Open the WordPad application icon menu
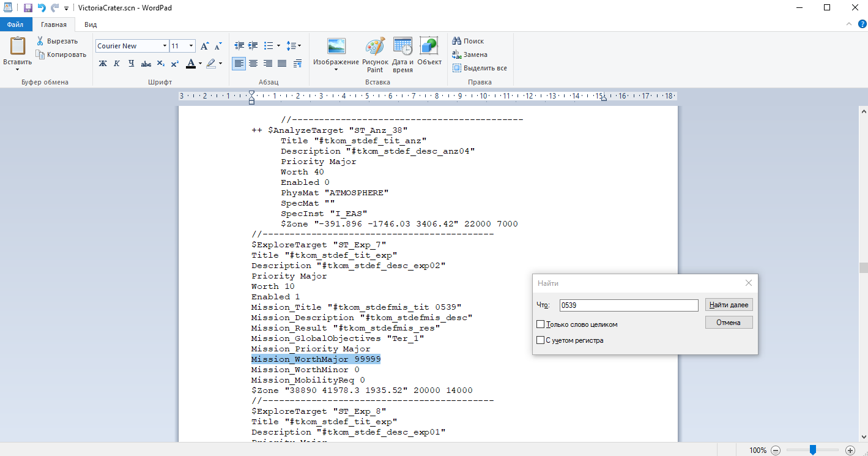 tap(7, 8)
